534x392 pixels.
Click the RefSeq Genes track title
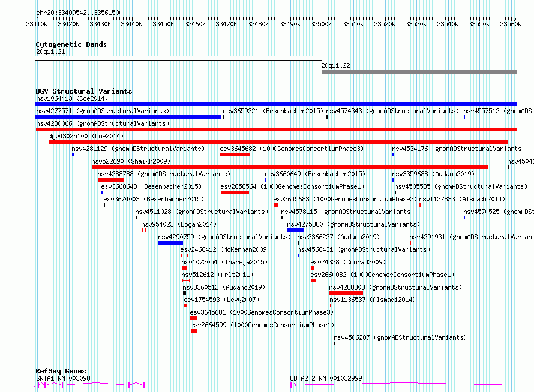[x=61, y=371]
